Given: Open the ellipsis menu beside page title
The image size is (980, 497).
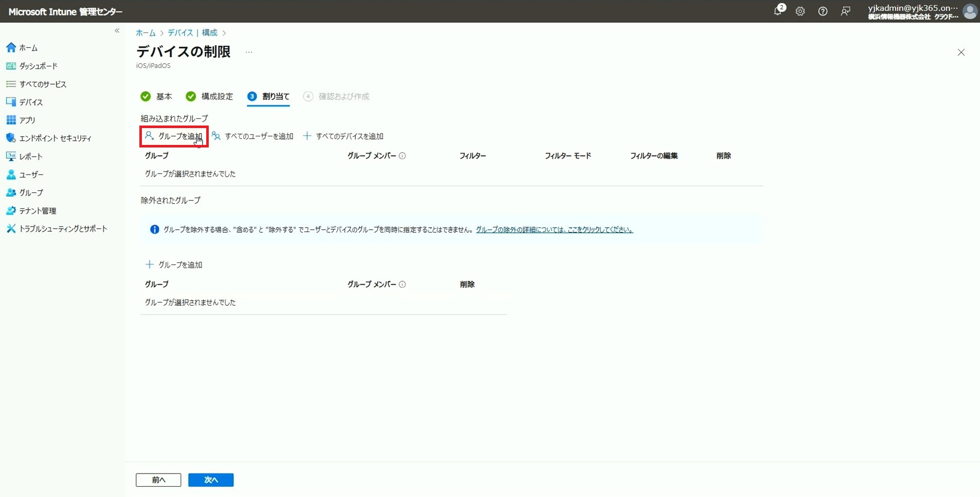Looking at the screenshot, I should click(x=249, y=52).
